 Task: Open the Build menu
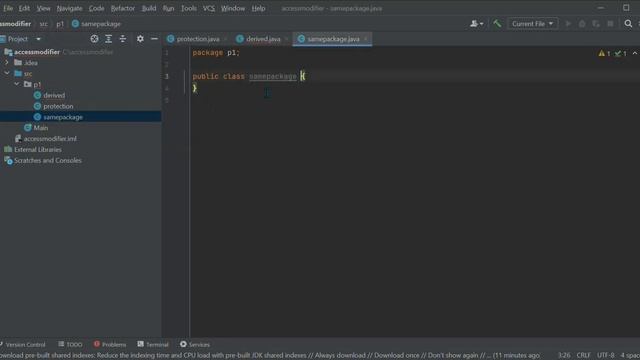pyautogui.click(x=149, y=8)
